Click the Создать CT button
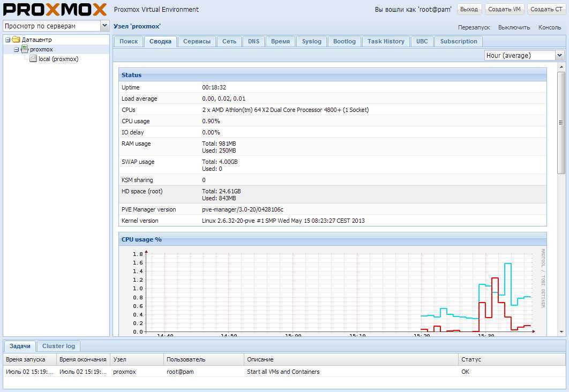The height and width of the screenshot is (392, 569). click(x=546, y=9)
